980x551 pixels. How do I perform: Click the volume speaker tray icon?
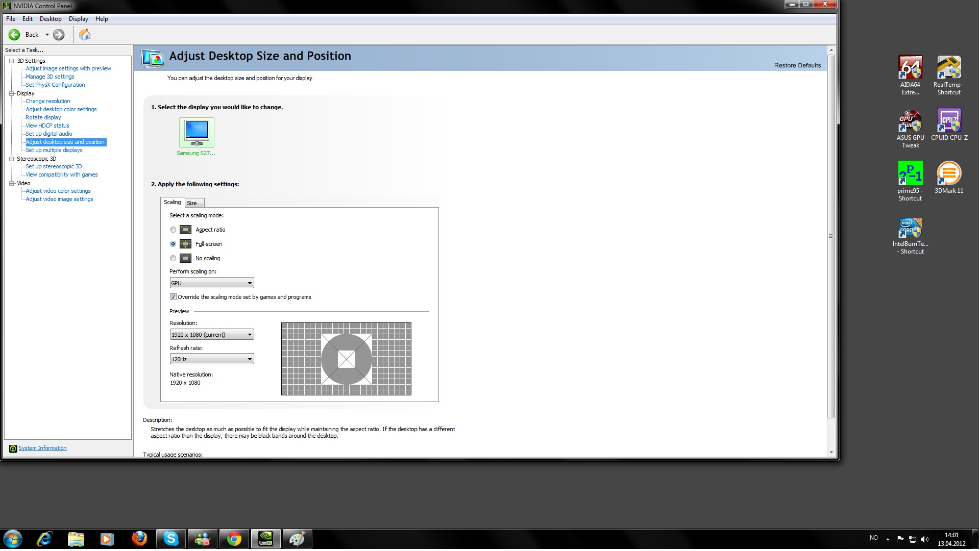[x=925, y=539]
